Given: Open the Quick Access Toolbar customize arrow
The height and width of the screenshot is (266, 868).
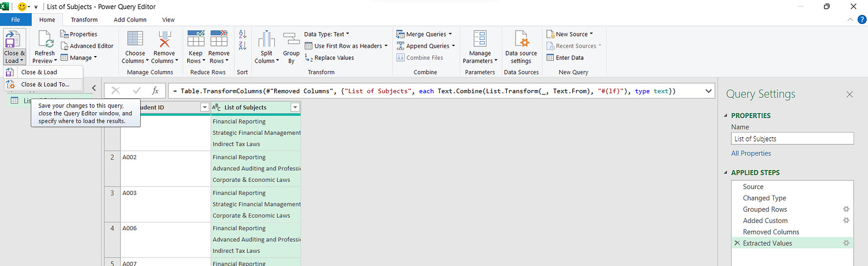Looking at the screenshot, I should (35, 7).
